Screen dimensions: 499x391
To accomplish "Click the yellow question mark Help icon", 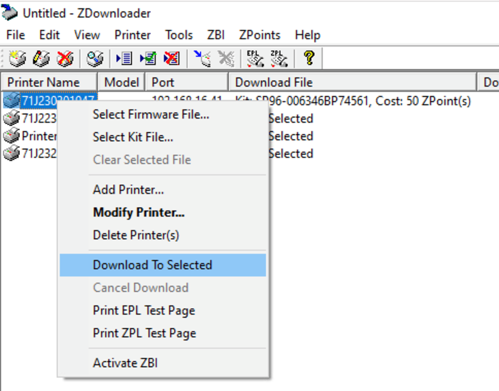I will (309, 58).
